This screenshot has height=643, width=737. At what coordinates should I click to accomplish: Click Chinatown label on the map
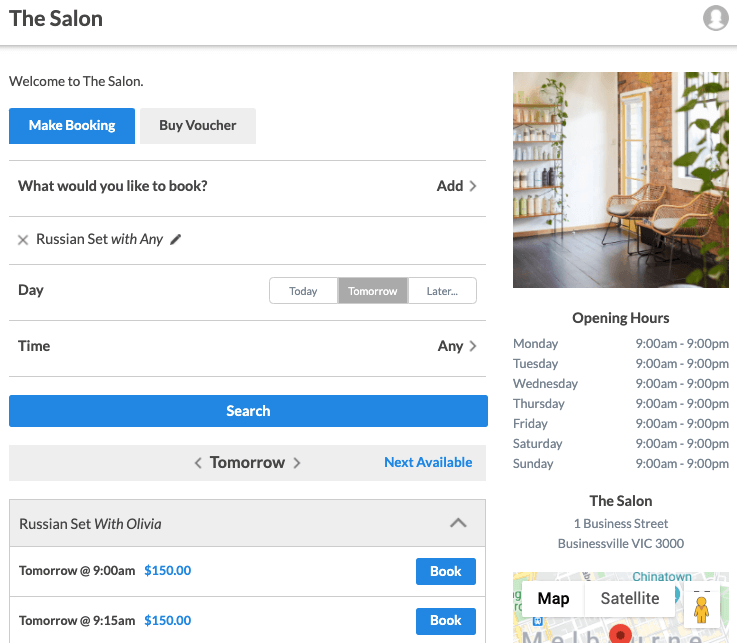tap(662, 577)
